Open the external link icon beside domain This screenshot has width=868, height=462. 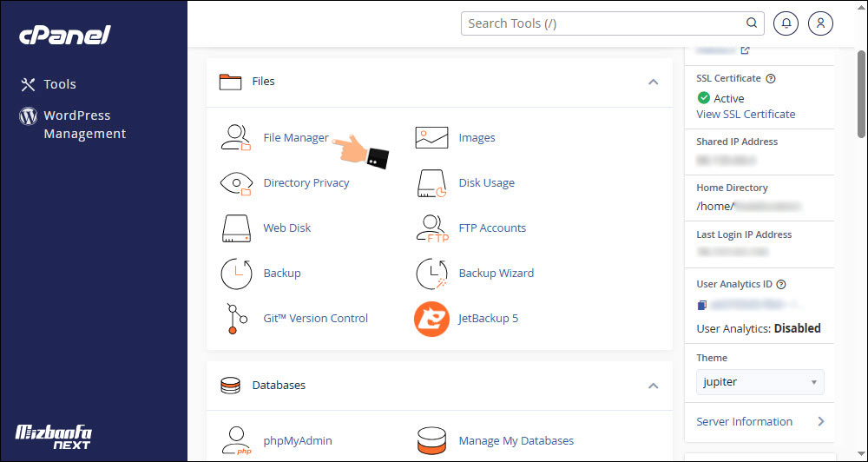click(745, 50)
